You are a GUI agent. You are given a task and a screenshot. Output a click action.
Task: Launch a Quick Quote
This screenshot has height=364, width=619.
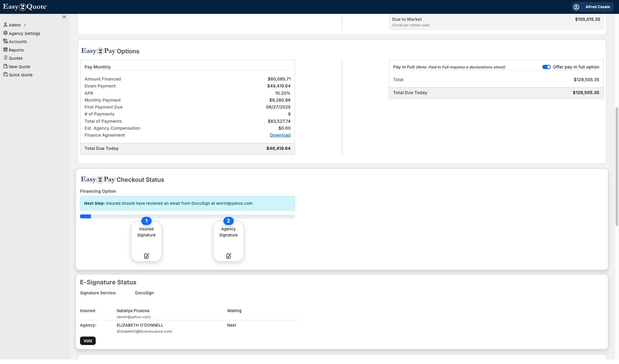point(21,74)
